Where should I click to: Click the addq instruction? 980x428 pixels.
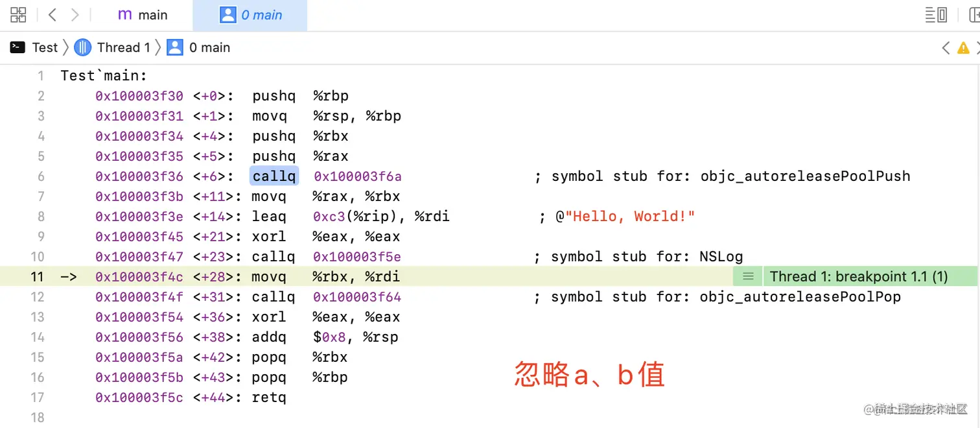click(x=269, y=337)
